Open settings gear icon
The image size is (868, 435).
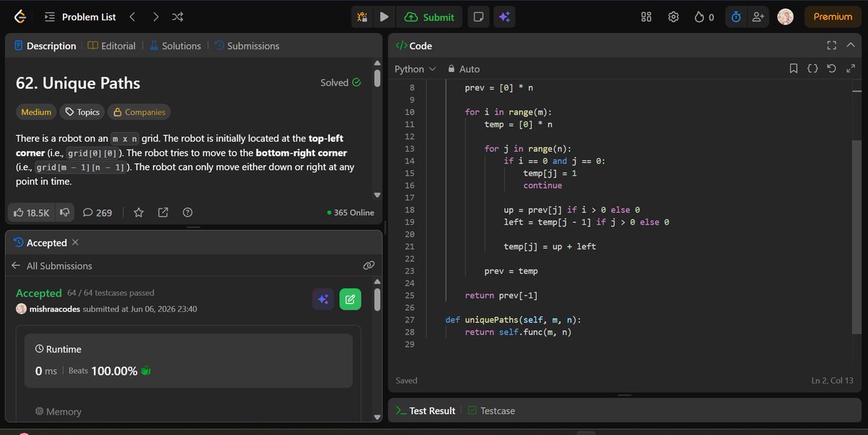coord(673,17)
